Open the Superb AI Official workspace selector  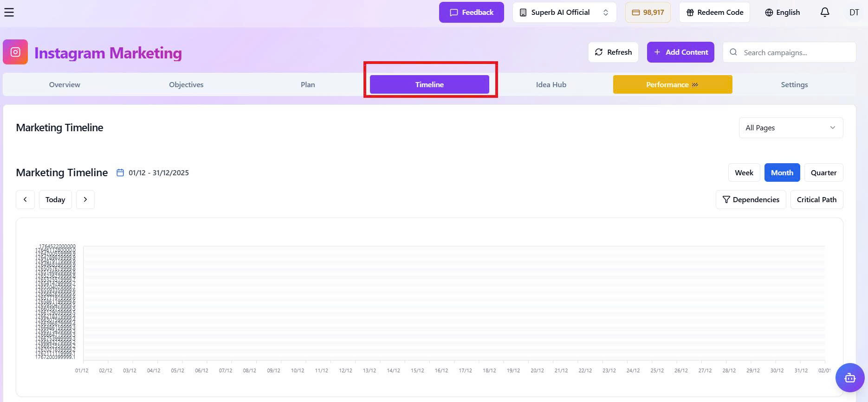pyautogui.click(x=564, y=13)
